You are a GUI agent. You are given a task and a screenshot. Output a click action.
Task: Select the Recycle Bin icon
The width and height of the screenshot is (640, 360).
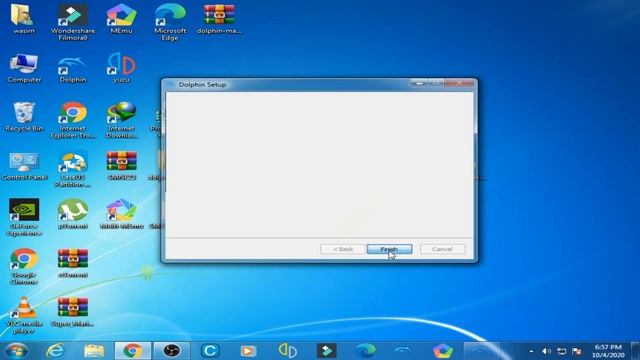point(24,117)
